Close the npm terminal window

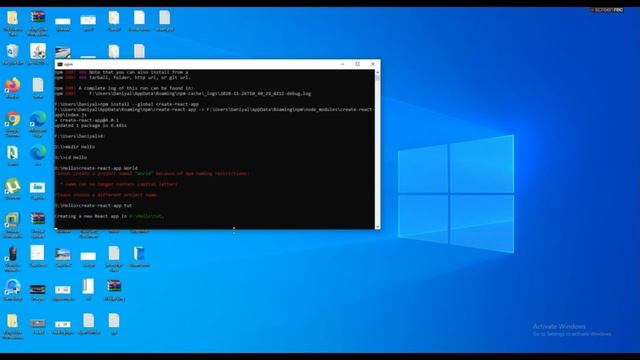pyautogui.click(x=373, y=64)
